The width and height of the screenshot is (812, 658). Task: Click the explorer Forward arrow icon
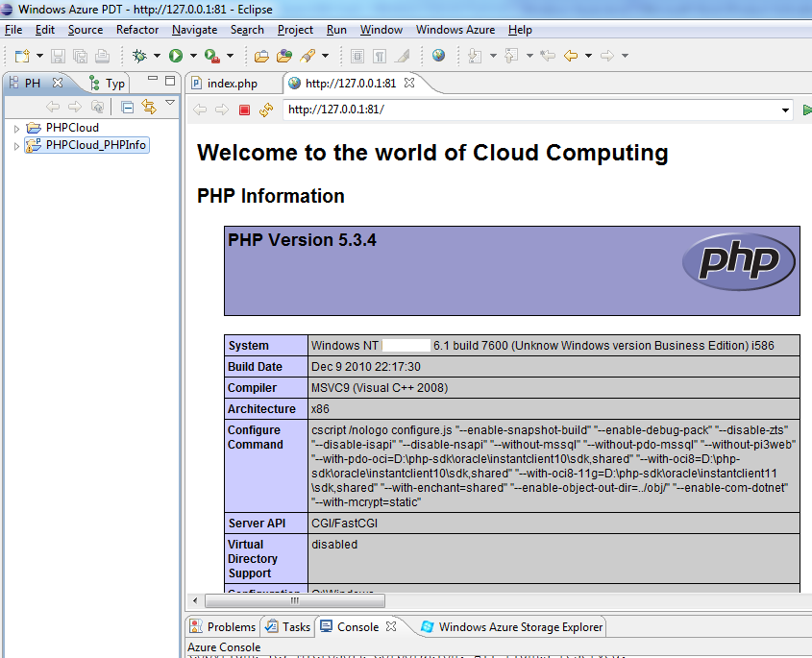[x=75, y=108]
